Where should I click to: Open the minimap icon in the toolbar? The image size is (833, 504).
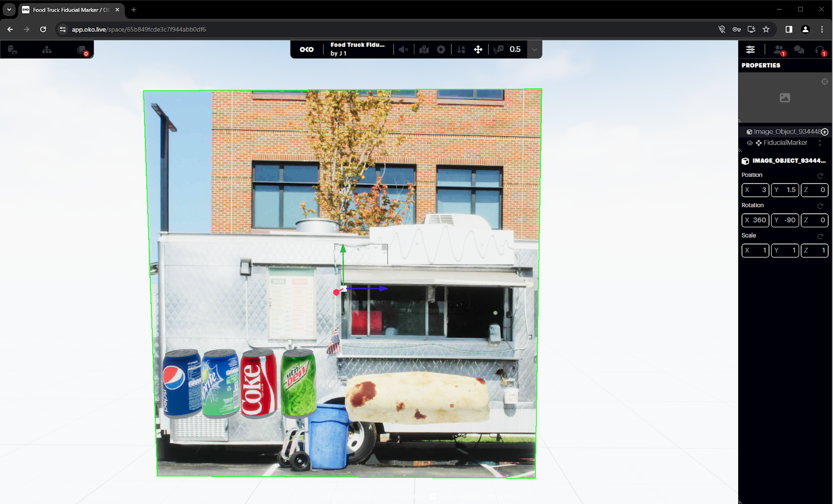(424, 49)
